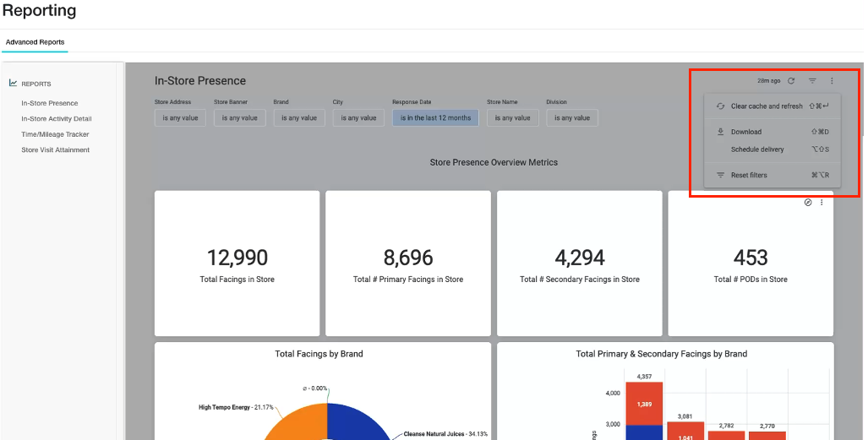Open the In-Store Activity Detail report

pos(57,118)
